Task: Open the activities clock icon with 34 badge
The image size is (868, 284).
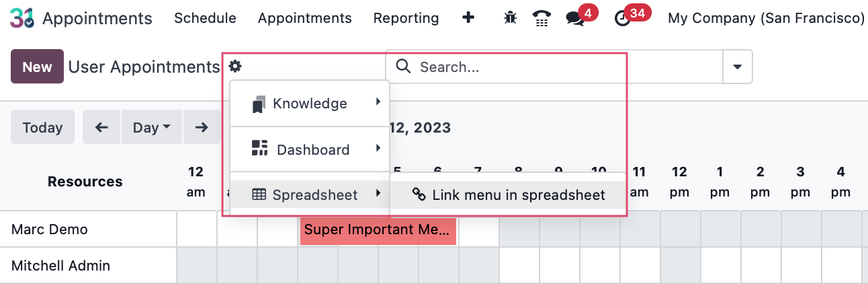Action: coord(623,19)
